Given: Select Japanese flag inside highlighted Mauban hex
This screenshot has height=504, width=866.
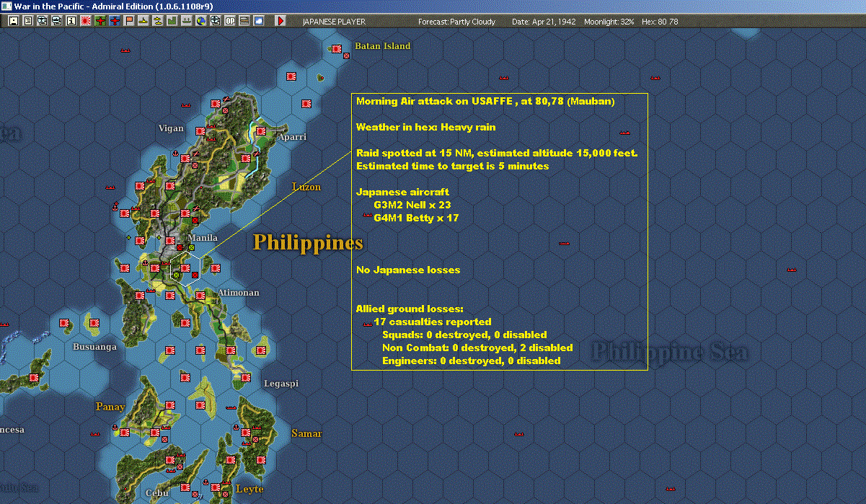Looking at the screenshot, I should pos(185,268).
